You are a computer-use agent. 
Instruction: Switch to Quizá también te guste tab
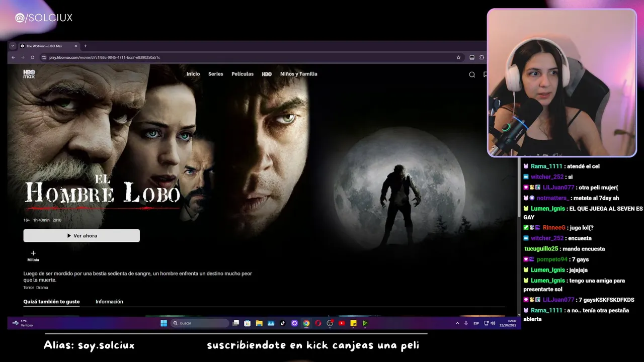[51, 302]
